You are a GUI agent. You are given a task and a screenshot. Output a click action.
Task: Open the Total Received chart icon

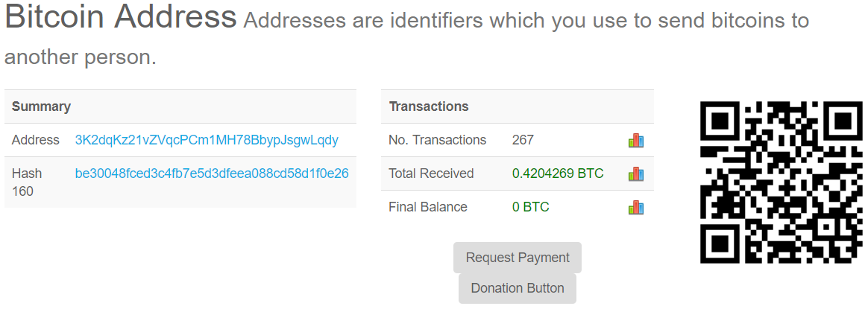636,174
